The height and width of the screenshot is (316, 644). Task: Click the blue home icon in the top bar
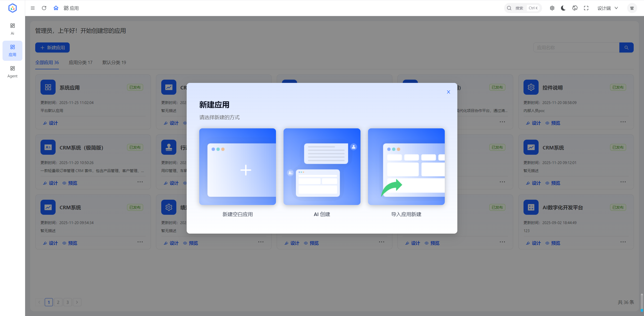pyautogui.click(x=56, y=8)
